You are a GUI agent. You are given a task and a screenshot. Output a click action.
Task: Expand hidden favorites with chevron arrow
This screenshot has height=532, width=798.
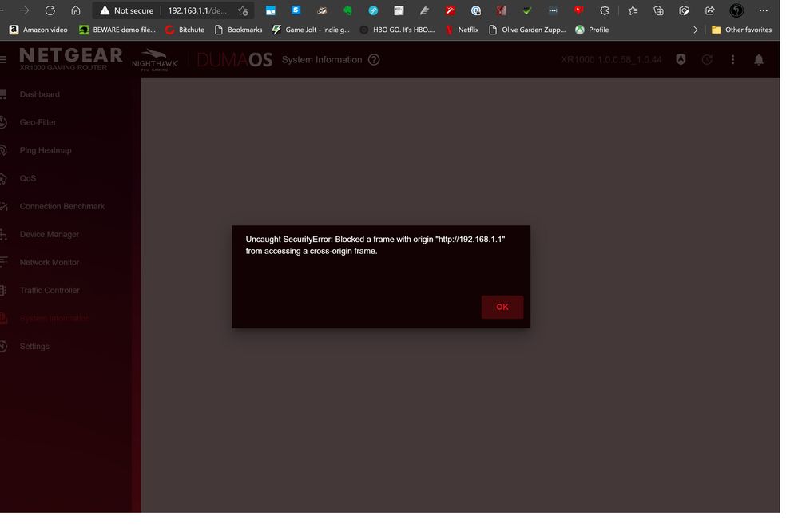695,30
